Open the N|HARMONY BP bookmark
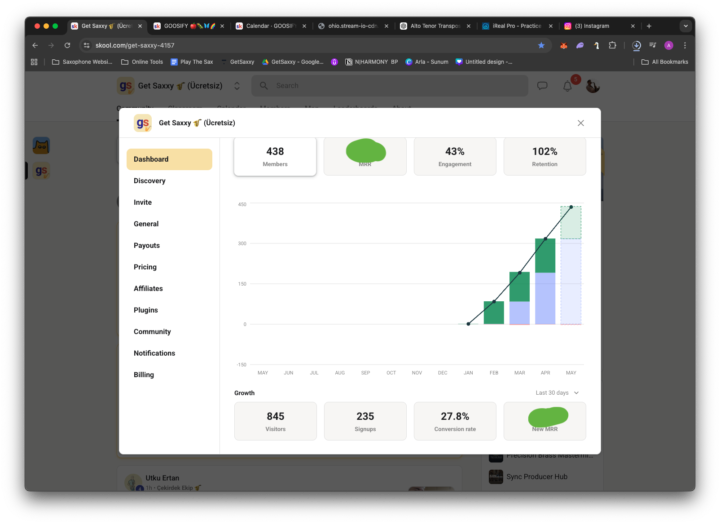Viewport: 720px width, 524px height. click(x=371, y=62)
